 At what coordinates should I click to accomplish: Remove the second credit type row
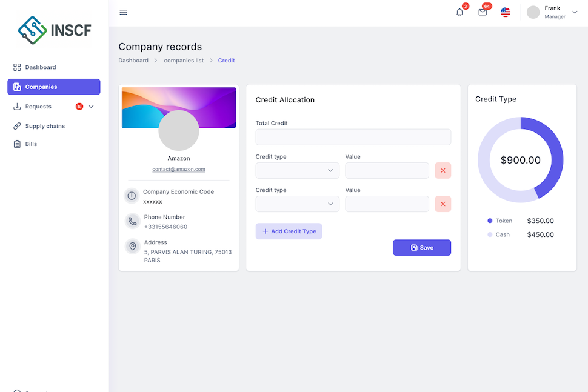443,204
